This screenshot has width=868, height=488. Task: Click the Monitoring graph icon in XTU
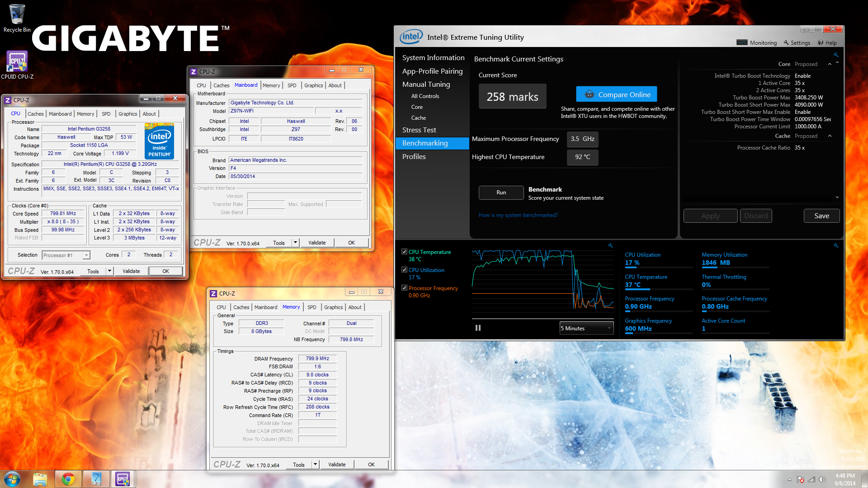[x=742, y=42]
